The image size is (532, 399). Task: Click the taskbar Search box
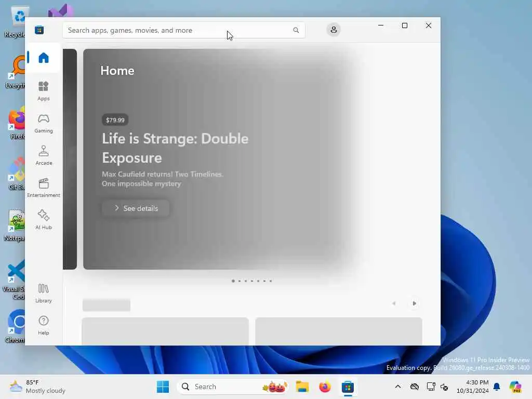coord(232,387)
